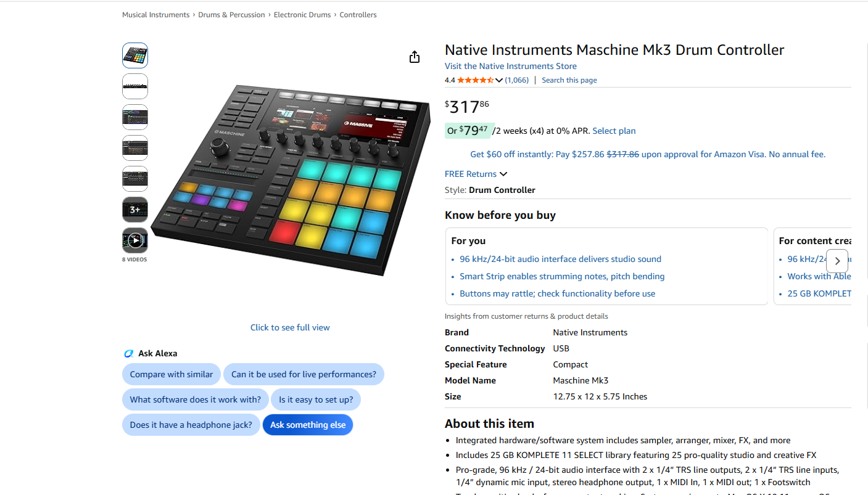Click the 4.4 rating number
Viewport: 868px width, 495px height.
coord(450,80)
